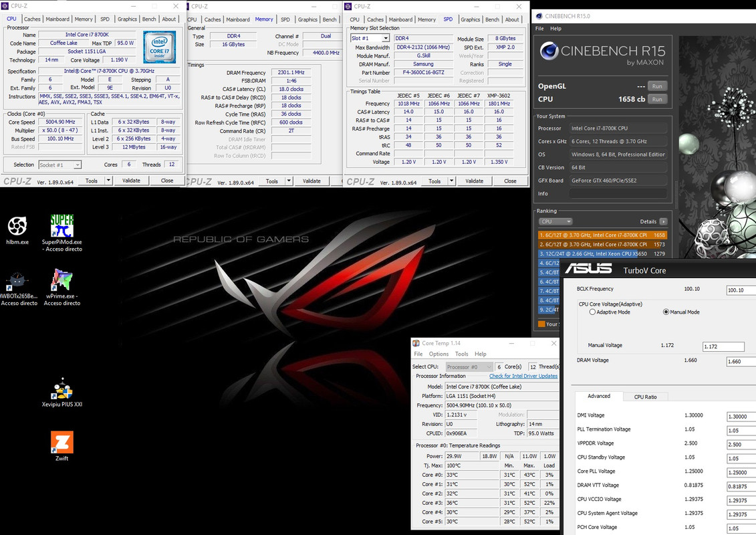
Task: Switch to Advanced tab in TurboV Core
Action: point(599,396)
